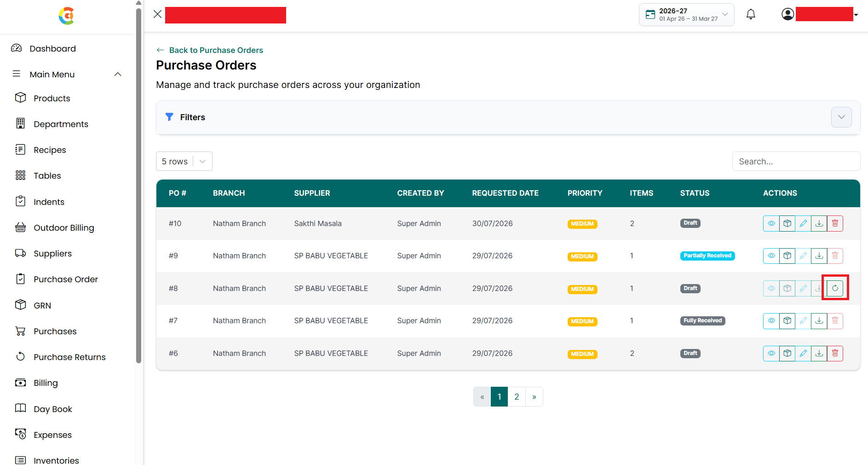Click REQUESTED DATE column header
The width and height of the screenshot is (868, 465).
click(x=505, y=193)
